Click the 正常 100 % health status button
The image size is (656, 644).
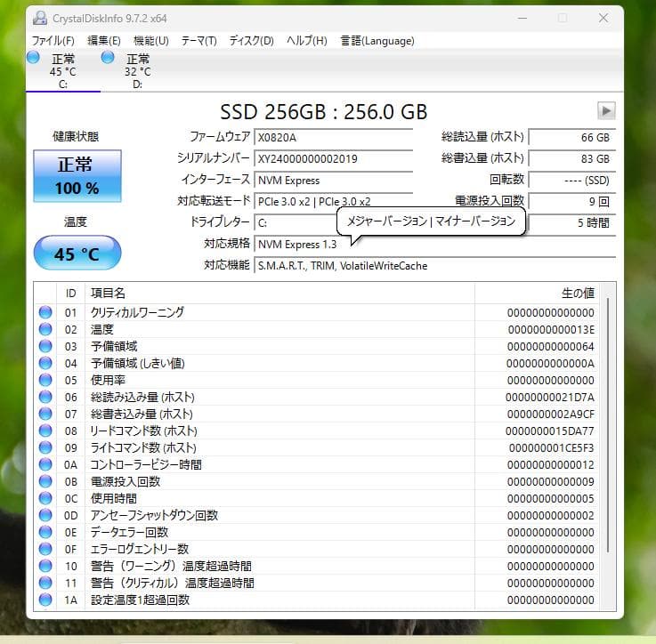[77, 176]
